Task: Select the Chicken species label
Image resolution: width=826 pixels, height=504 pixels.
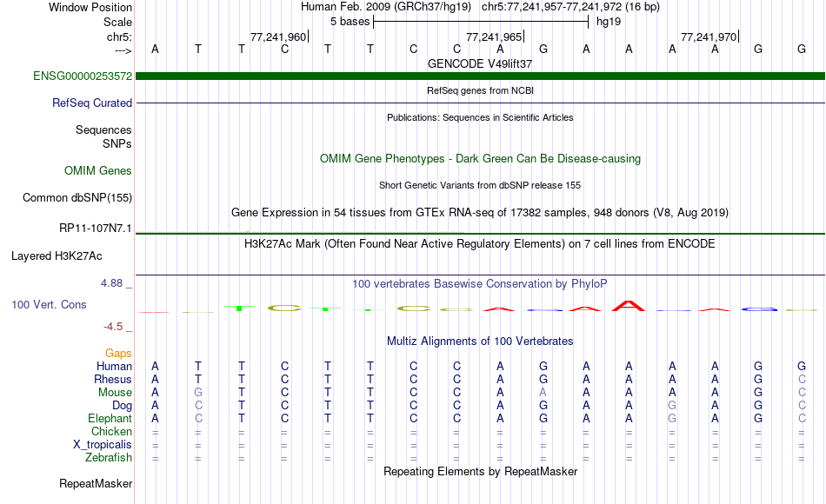Action: coord(111,431)
